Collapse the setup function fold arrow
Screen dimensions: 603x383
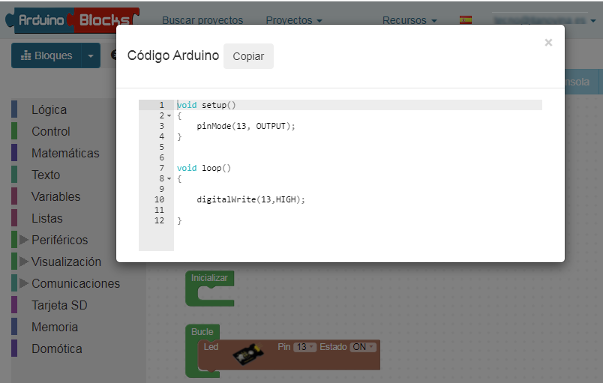tap(169, 116)
